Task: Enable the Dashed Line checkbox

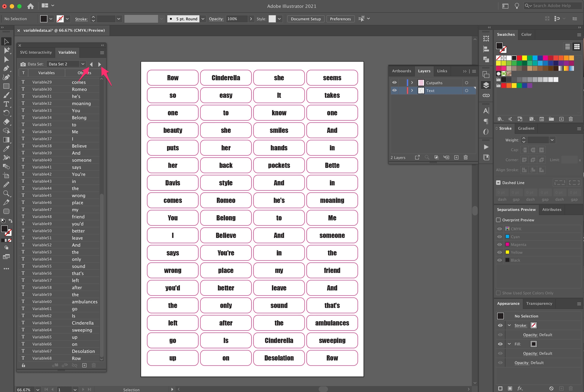Action: [x=498, y=182]
